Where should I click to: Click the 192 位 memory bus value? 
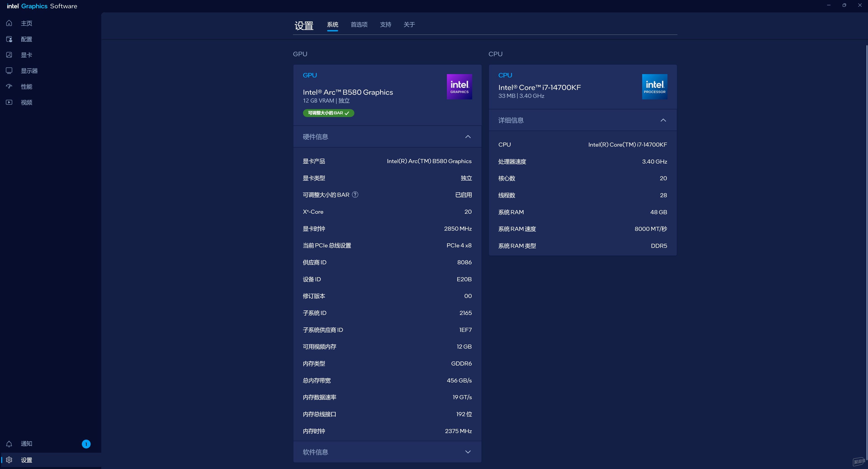[464, 414]
